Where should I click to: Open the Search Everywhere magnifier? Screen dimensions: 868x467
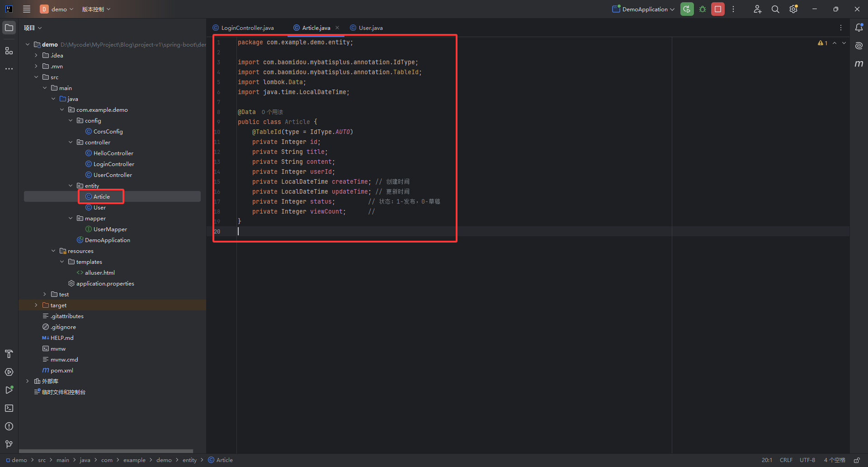click(x=775, y=9)
